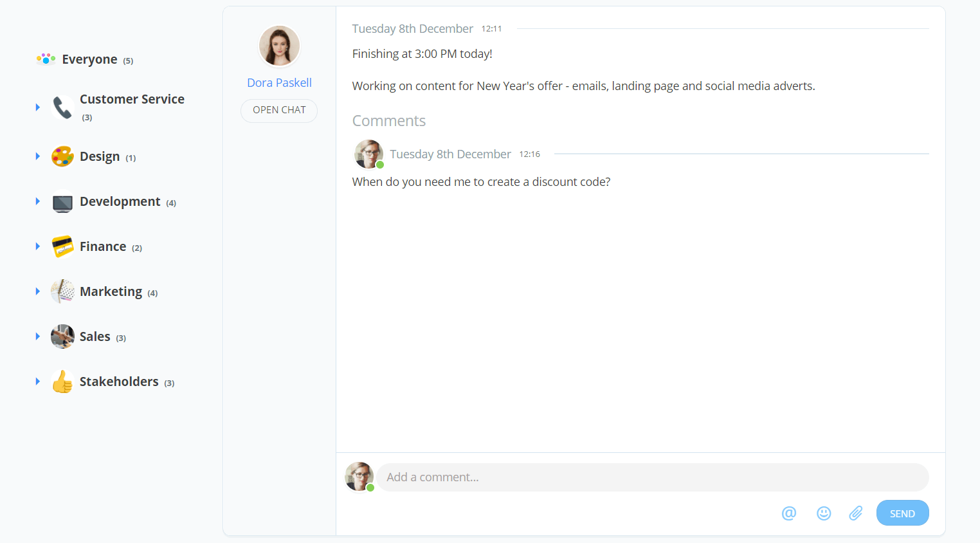Open Dora Paskell's name link

pos(279,82)
